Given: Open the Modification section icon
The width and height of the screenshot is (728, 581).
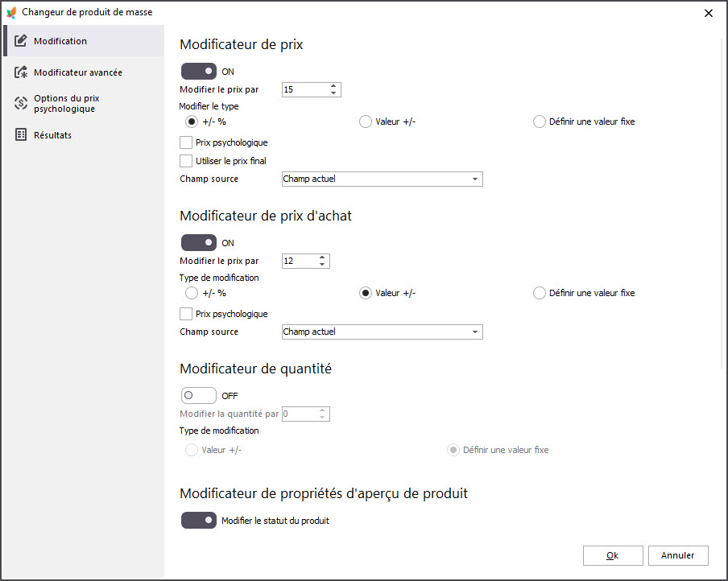Looking at the screenshot, I should point(20,41).
